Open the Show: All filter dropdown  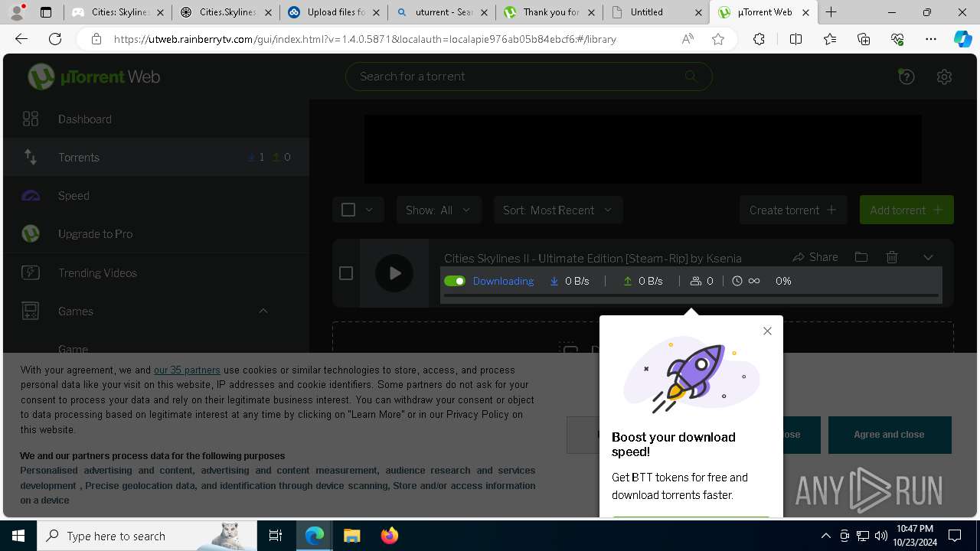pyautogui.click(x=439, y=210)
